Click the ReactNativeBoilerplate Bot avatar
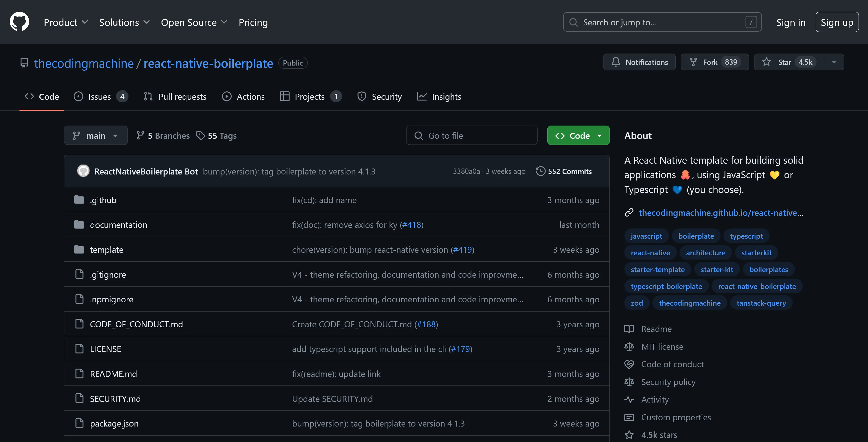Viewport: 868px width, 442px height. pos(83,171)
